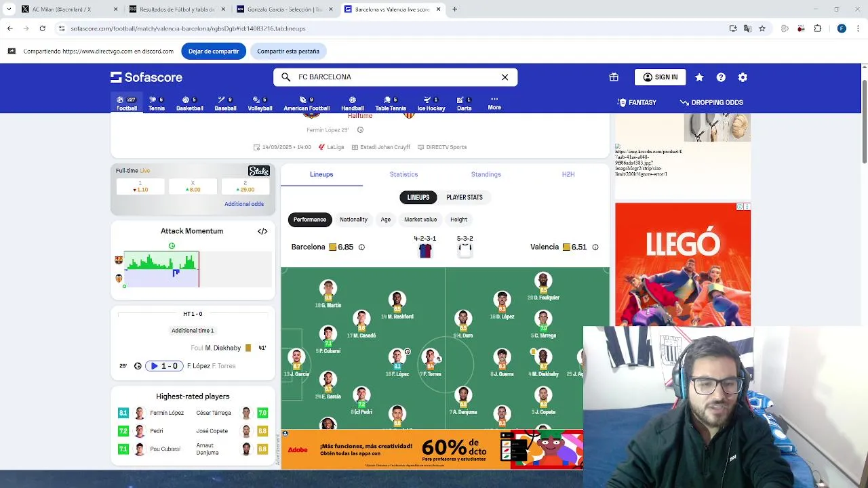The image size is (868, 488).
Task: Select the Darts sport category
Action: (x=464, y=104)
